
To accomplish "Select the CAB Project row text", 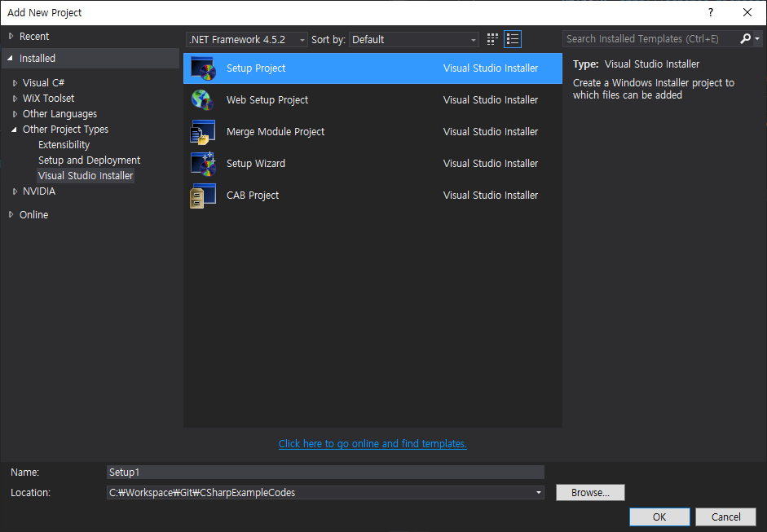I will [x=253, y=195].
